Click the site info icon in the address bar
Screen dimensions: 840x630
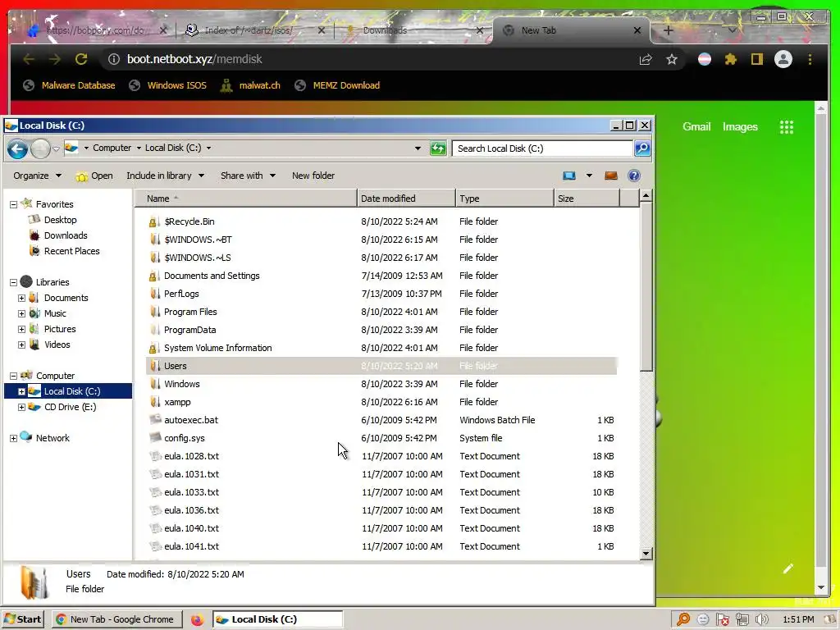click(113, 59)
